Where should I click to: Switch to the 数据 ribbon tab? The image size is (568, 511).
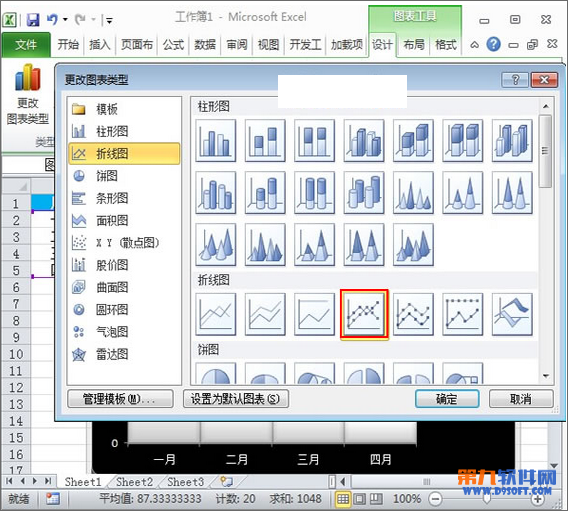point(205,45)
